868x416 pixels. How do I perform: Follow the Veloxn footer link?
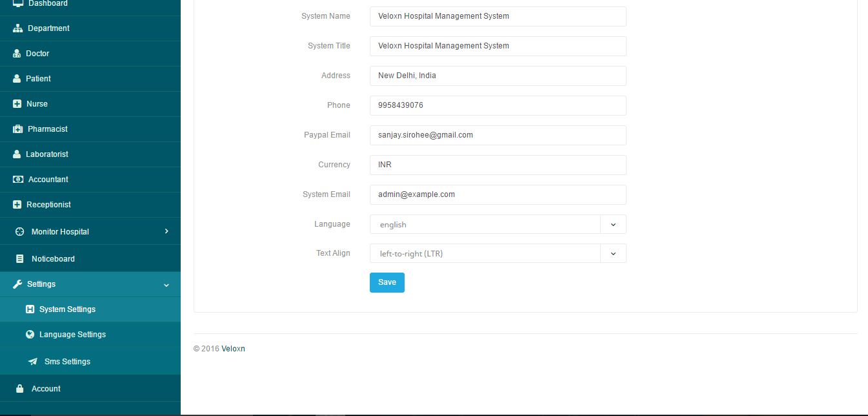[233, 349]
